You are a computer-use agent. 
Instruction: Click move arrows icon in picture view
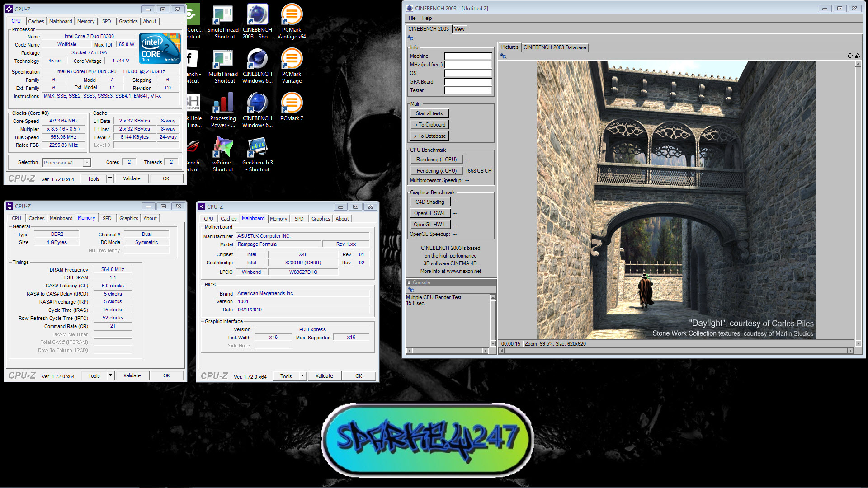click(x=850, y=56)
